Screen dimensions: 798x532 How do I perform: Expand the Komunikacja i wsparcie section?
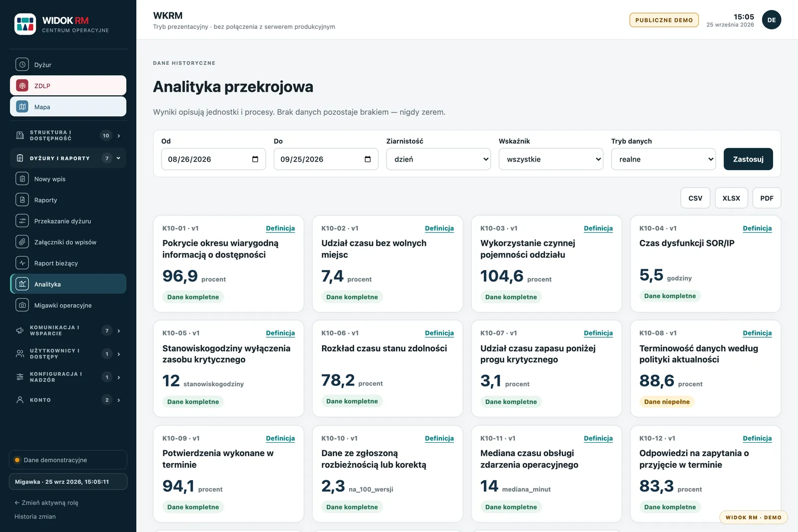click(68, 331)
